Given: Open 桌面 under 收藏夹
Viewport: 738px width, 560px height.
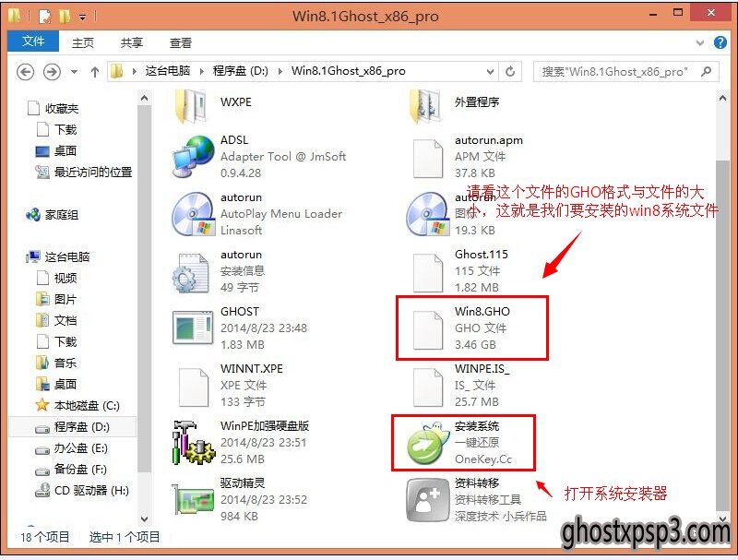Looking at the screenshot, I should coord(65,151).
